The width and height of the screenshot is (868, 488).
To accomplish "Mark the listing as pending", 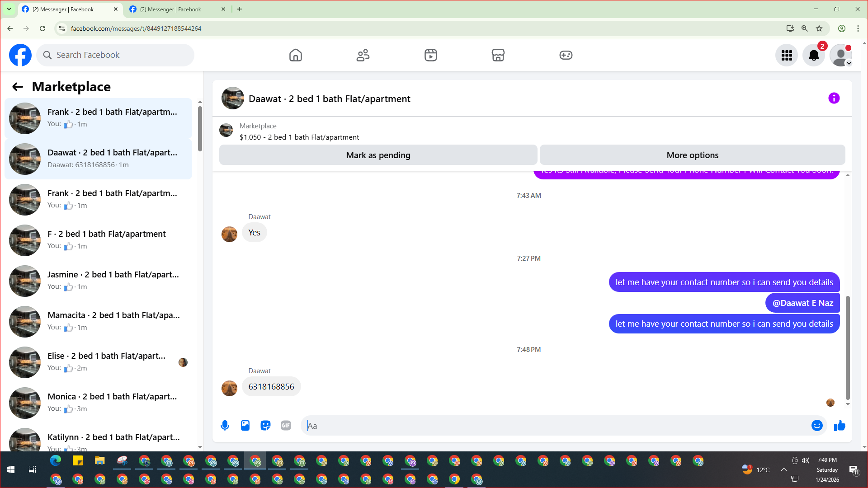I will point(378,155).
